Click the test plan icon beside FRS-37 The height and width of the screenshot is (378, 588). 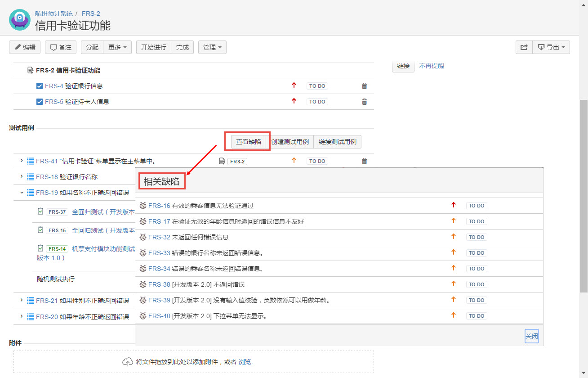40,211
